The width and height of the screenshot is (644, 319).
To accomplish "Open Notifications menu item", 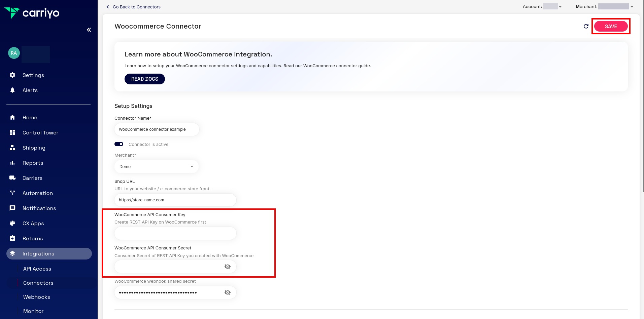I will point(39,208).
